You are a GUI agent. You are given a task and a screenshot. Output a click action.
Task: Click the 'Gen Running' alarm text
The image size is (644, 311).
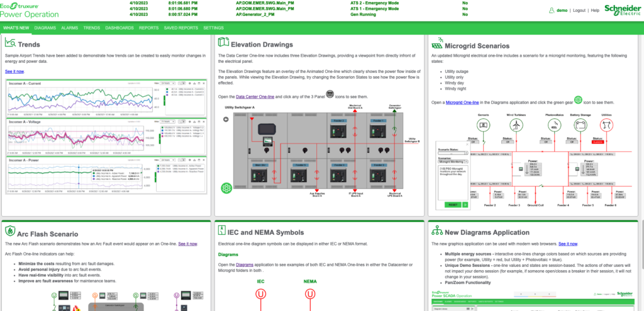[360, 14]
